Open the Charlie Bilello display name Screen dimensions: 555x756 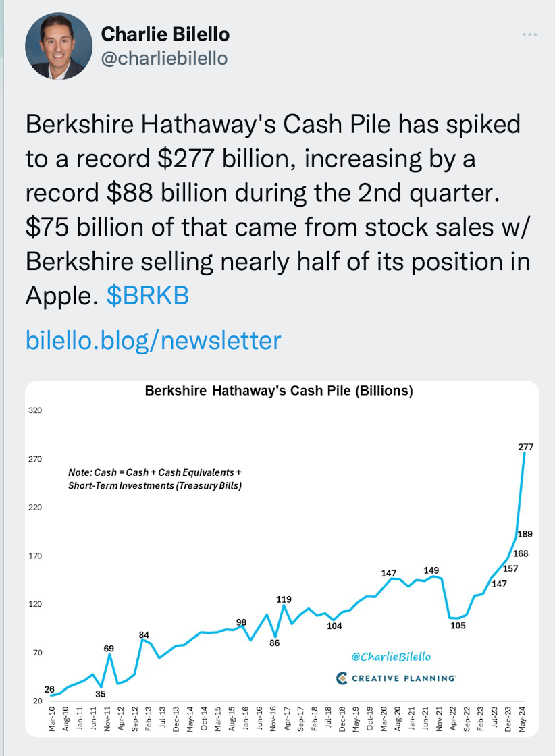tap(165, 34)
